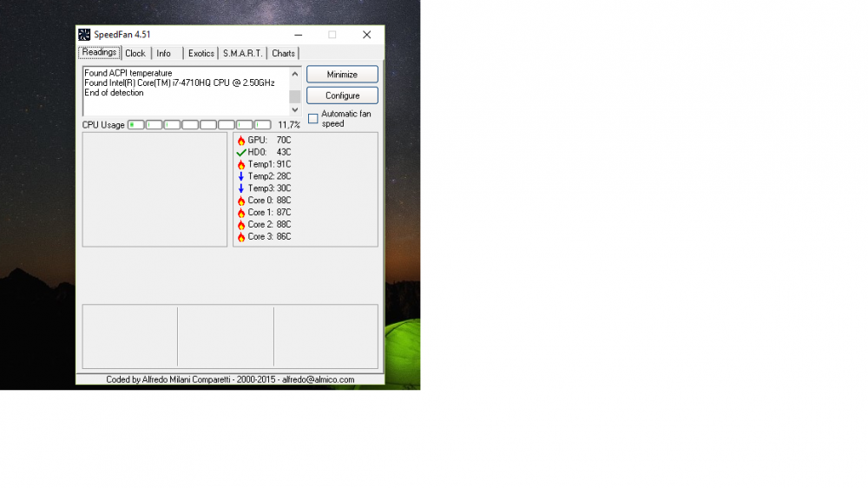Click the SpeedFan fan icon in title bar
The height and width of the screenshot is (488, 868).
point(84,35)
